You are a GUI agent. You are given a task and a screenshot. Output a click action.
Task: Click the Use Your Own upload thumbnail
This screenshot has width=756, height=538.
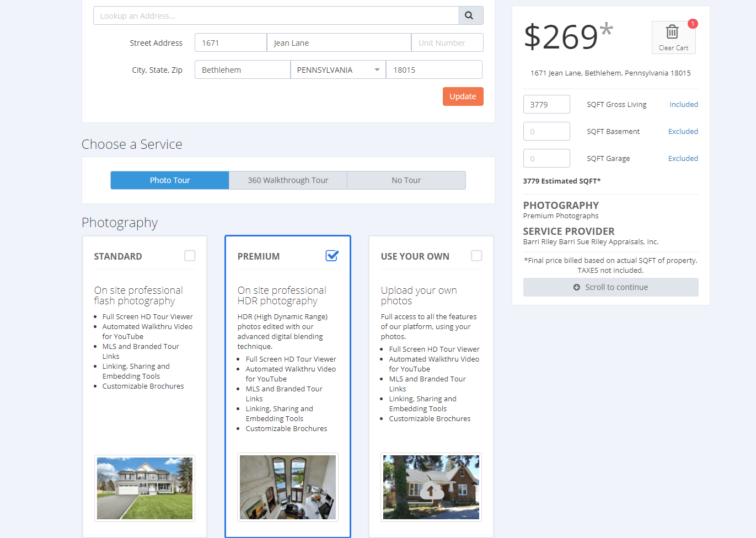click(431, 487)
